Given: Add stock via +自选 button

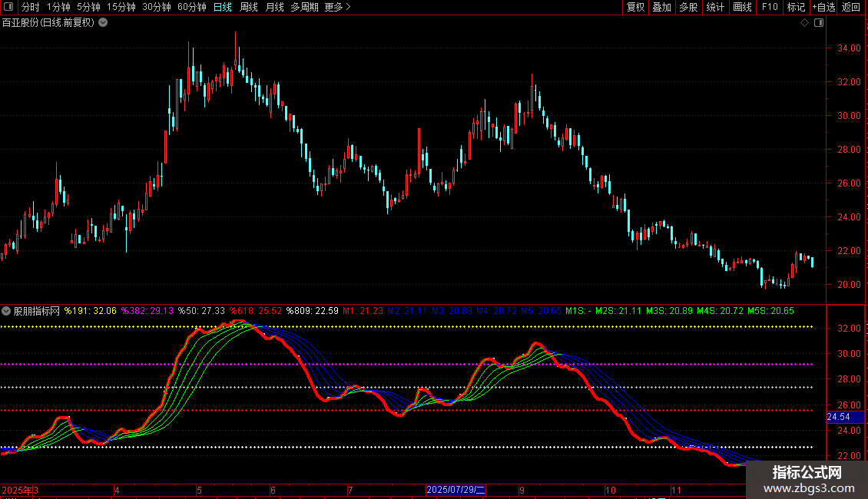Looking at the screenshot, I should pyautogui.click(x=823, y=7).
